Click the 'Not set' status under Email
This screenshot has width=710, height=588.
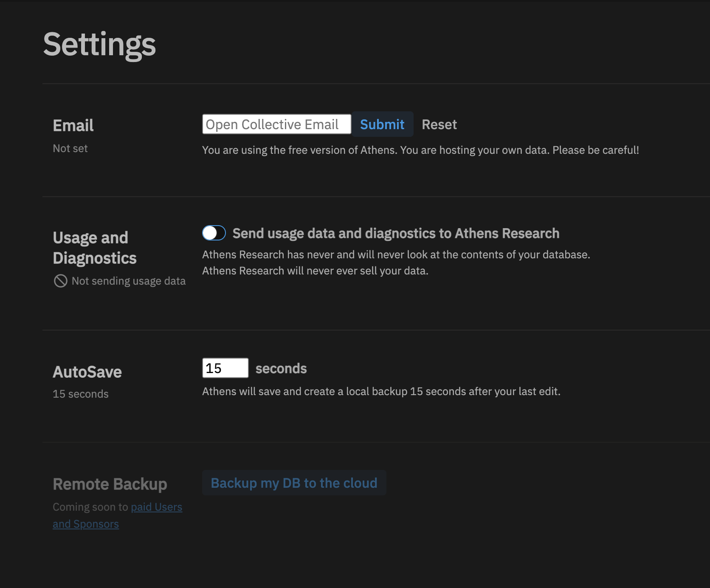coord(70,148)
